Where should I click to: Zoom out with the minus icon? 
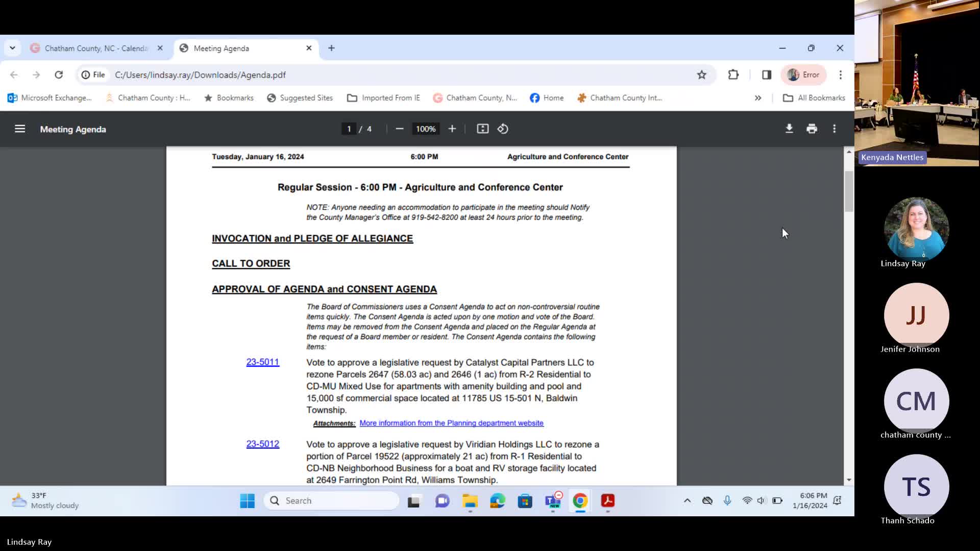coord(400,129)
